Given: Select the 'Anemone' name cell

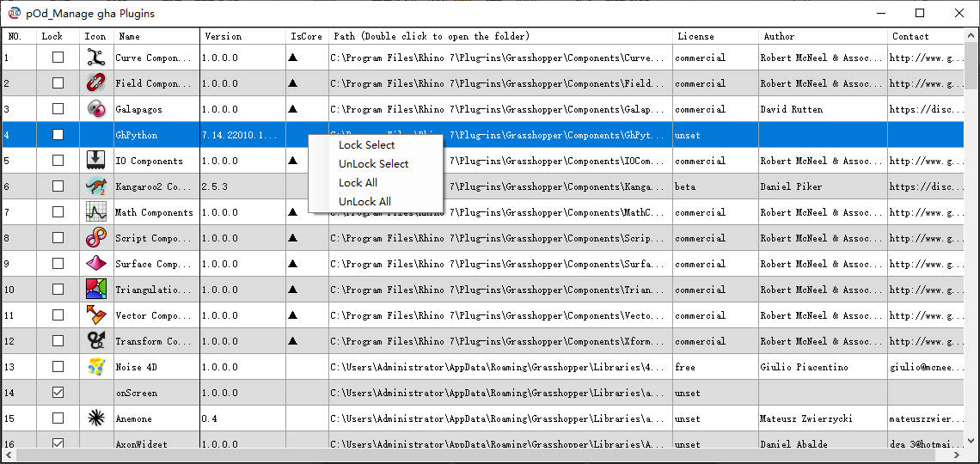Looking at the screenshot, I should click(156, 418).
